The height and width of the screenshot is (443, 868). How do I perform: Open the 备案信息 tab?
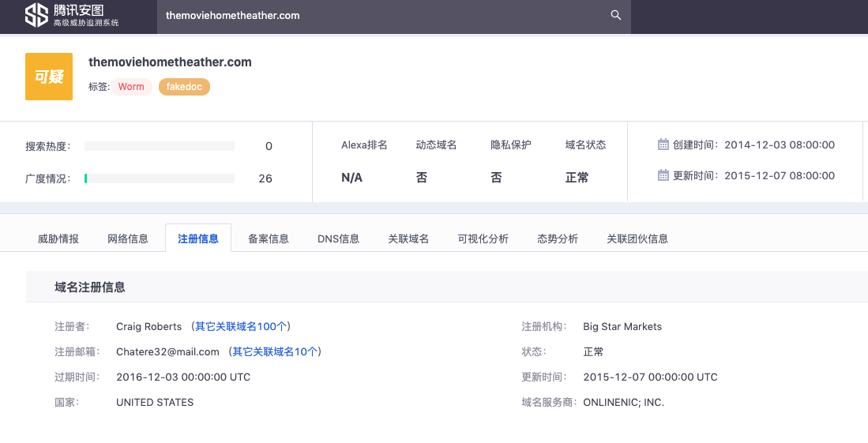click(x=269, y=238)
